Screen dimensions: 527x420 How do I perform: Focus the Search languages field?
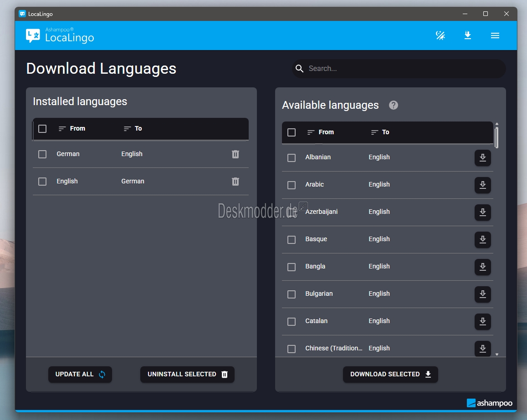[x=399, y=69]
